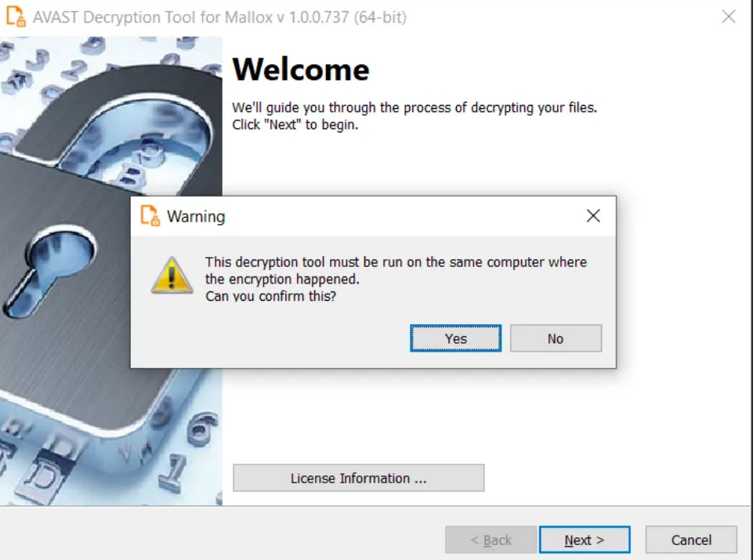753x560 pixels.
Task: Click the Avast icon beside Warning title
Action: point(150,215)
